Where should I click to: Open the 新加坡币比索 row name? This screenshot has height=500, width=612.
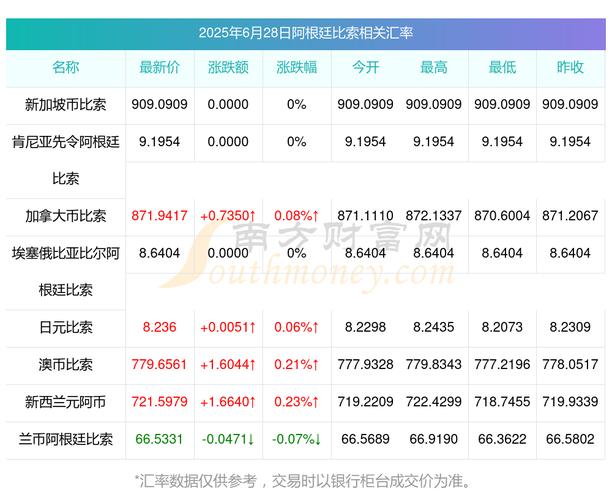click(x=66, y=104)
